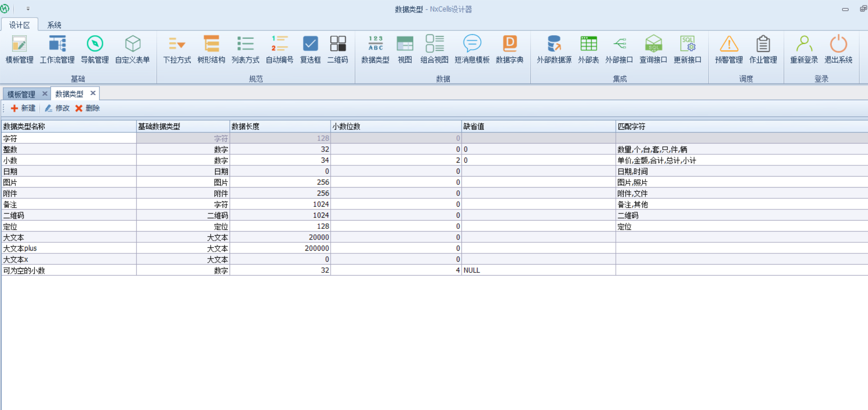Viewport: 868px width, 410px height.
Task: Click the 修改 edit button
Action: pos(57,108)
